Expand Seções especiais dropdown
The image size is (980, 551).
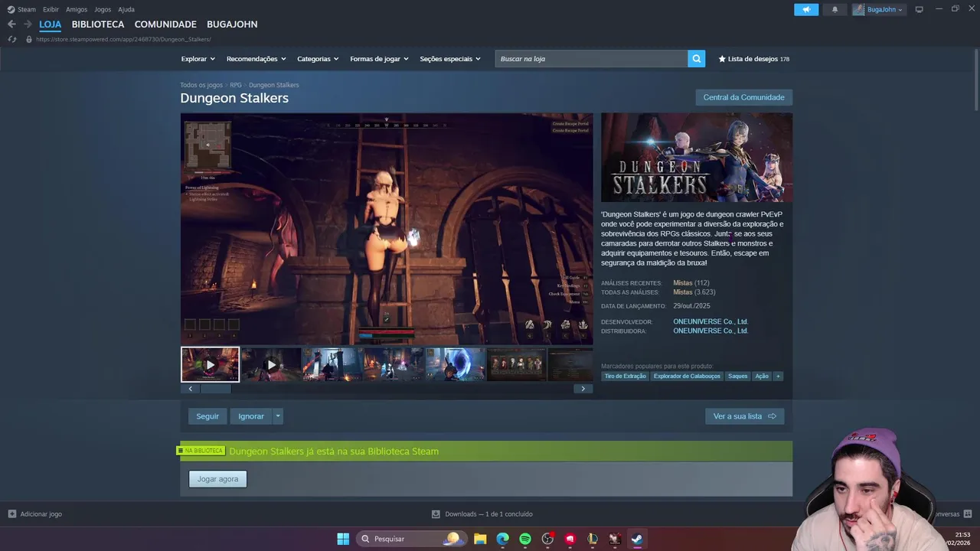coord(450,59)
